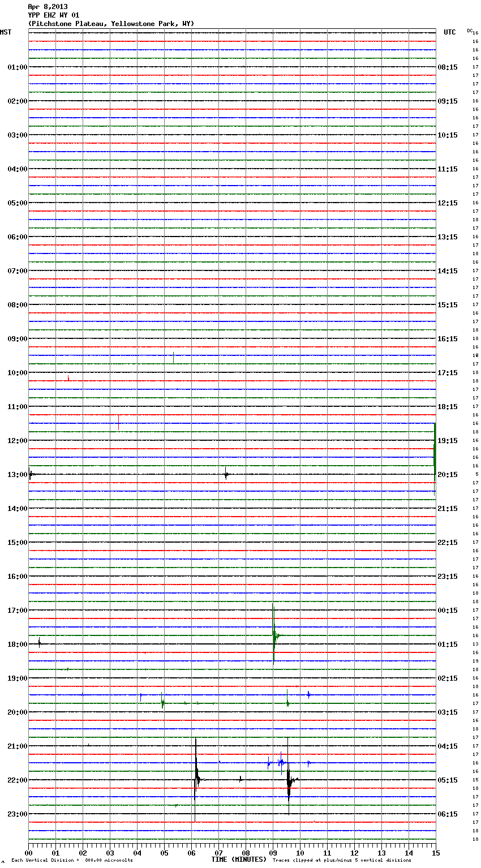Select the 02:00 MST time label
Image resolution: width=481 pixels, height=868 pixels.
[17, 101]
